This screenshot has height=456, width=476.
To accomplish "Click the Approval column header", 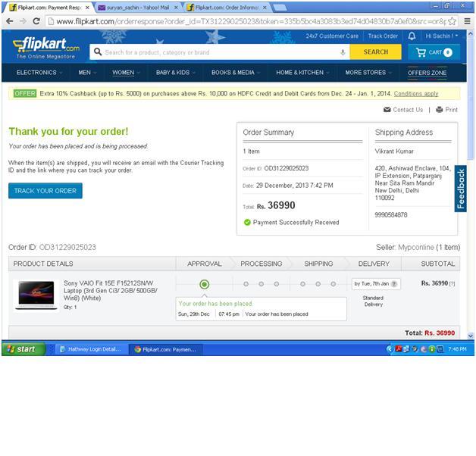I will 205,264.
